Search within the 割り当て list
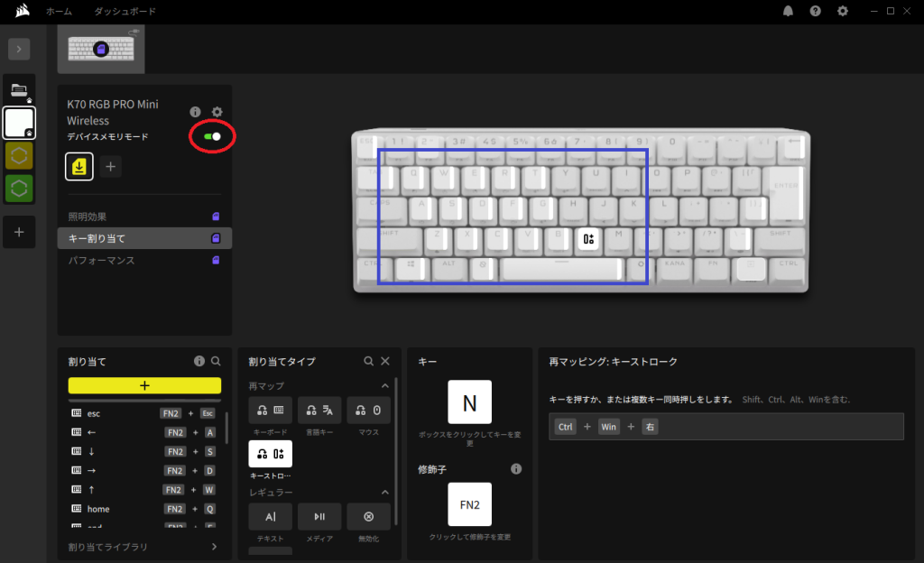924x563 pixels. [x=216, y=361]
